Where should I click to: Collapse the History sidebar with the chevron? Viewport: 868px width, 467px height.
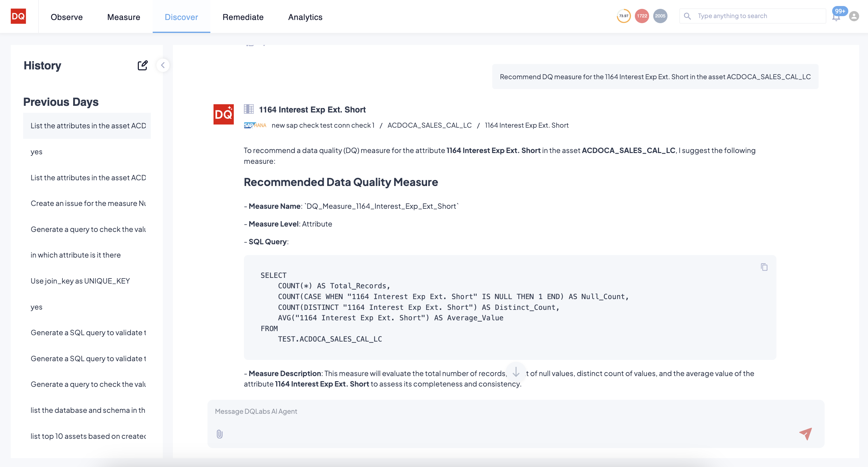(163, 65)
